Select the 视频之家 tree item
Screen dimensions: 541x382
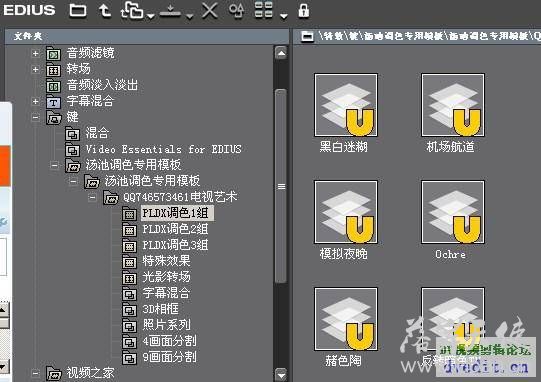[x=90, y=373]
